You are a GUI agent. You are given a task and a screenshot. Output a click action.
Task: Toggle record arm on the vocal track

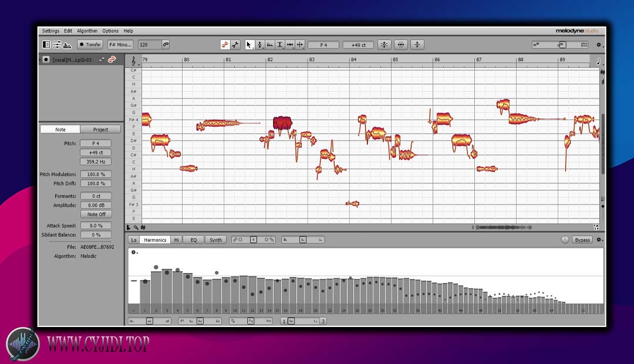click(x=46, y=59)
